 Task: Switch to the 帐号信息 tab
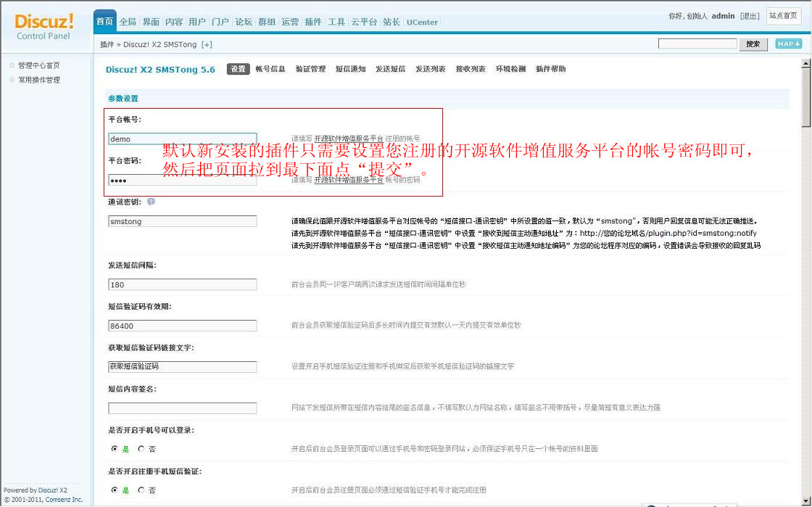click(270, 69)
